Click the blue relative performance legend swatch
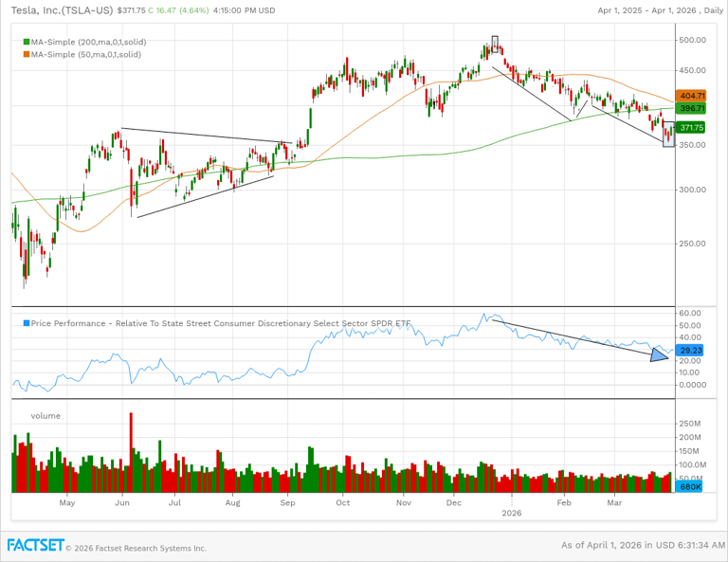Screen dimensions: 728x562 click(x=27, y=323)
